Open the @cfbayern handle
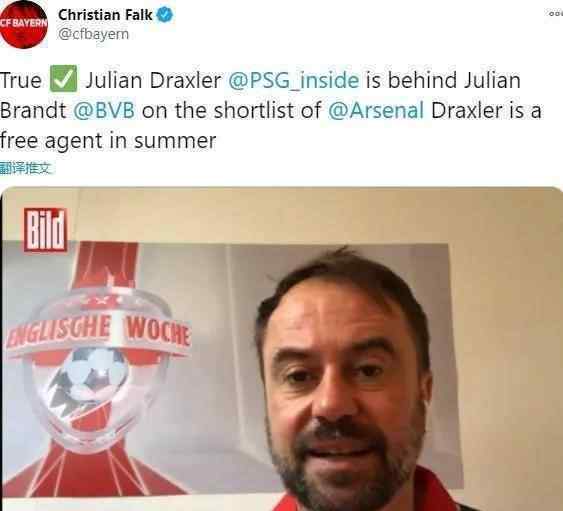This screenshot has width=563, height=511. pos(93,34)
